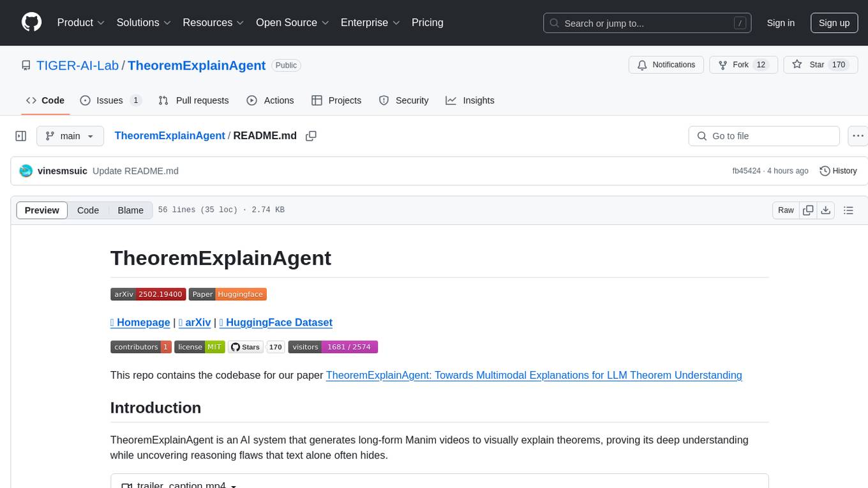Open the TheoremExplainAgent paper title link
Viewport: 868px width, 488px height.
(x=534, y=376)
